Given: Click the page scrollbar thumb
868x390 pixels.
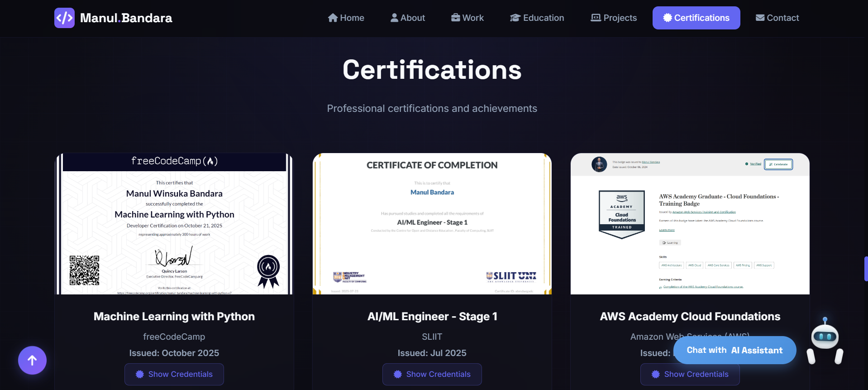Looking at the screenshot, I should point(866,269).
